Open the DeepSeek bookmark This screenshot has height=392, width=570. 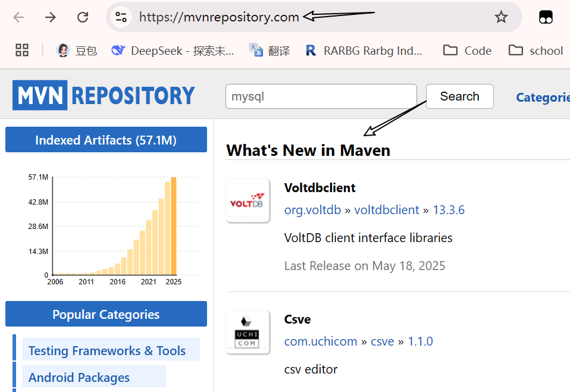point(173,51)
